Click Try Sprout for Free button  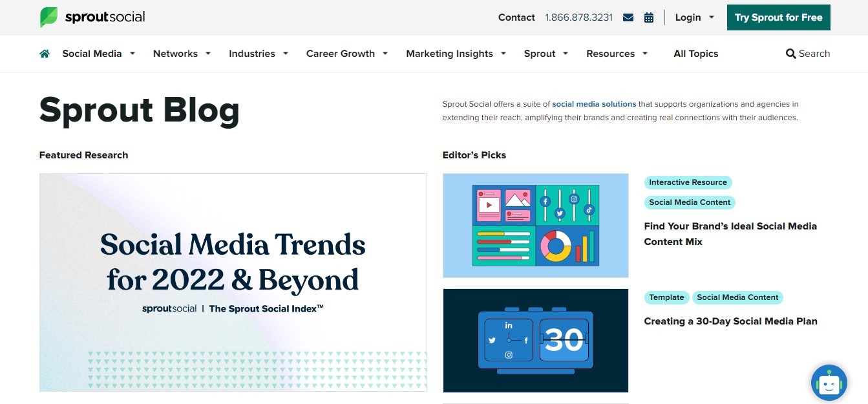click(x=778, y=17)
